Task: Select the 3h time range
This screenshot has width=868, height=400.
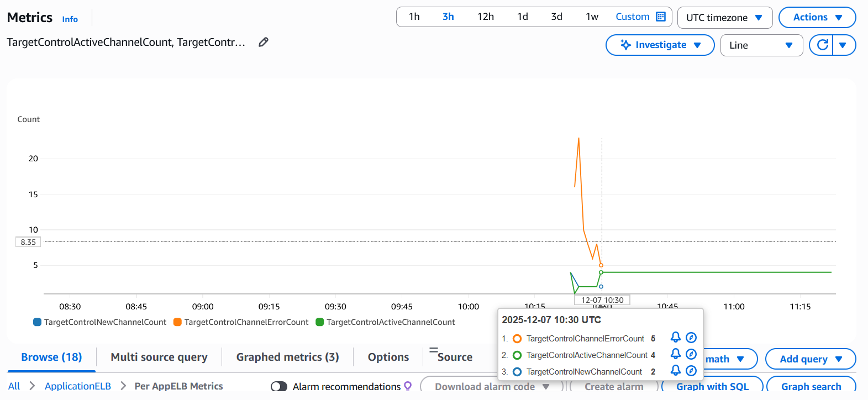Action: click(448, 17)
